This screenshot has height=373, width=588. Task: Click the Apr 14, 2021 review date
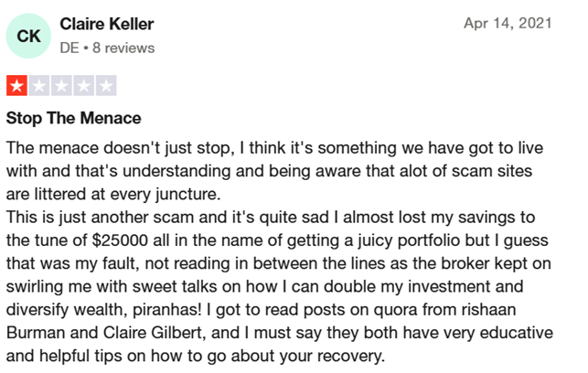(x=508, y=25)
